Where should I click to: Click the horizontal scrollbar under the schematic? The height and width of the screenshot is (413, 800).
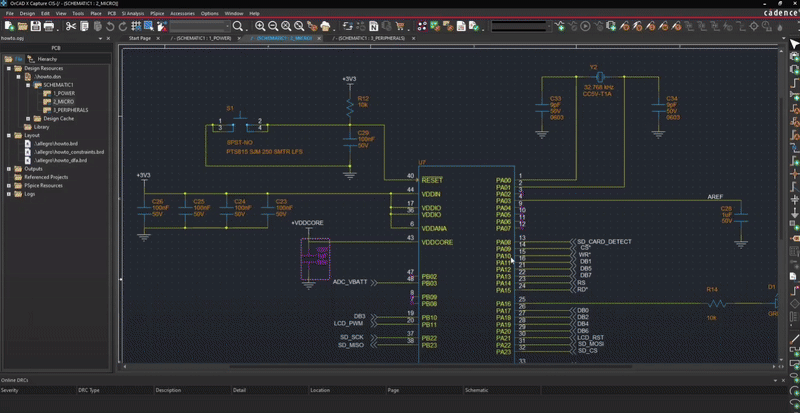tap(431, 366)
